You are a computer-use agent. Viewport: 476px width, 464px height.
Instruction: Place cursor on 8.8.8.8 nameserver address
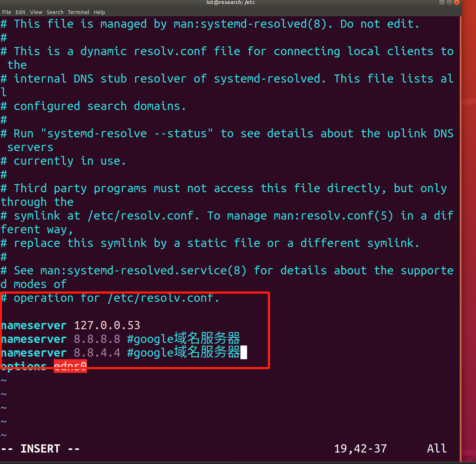point(97,339)
